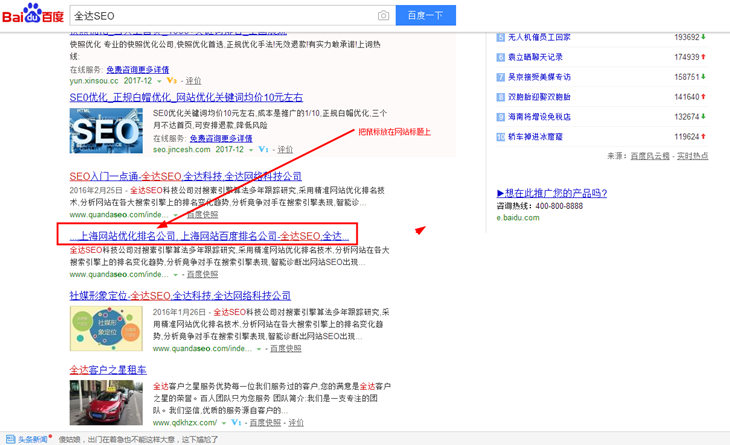Viewport: 730px width, 445px height.
Task: Click the red up arrow beside 174939
Action: [703, 57]
